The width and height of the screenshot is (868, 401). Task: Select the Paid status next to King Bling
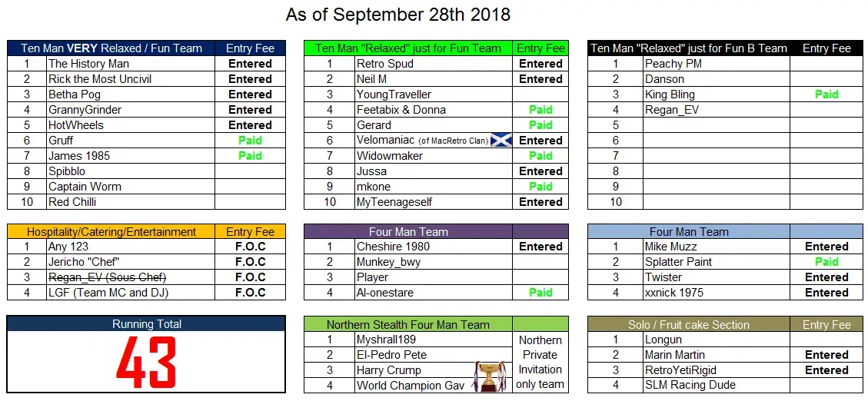826,94
